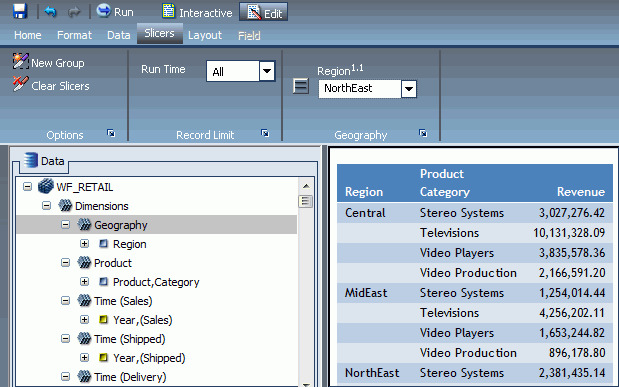Switch to Interactive design mode
Image resolution: width=619 pixels, height=387 pixels.
pos(197,12)
